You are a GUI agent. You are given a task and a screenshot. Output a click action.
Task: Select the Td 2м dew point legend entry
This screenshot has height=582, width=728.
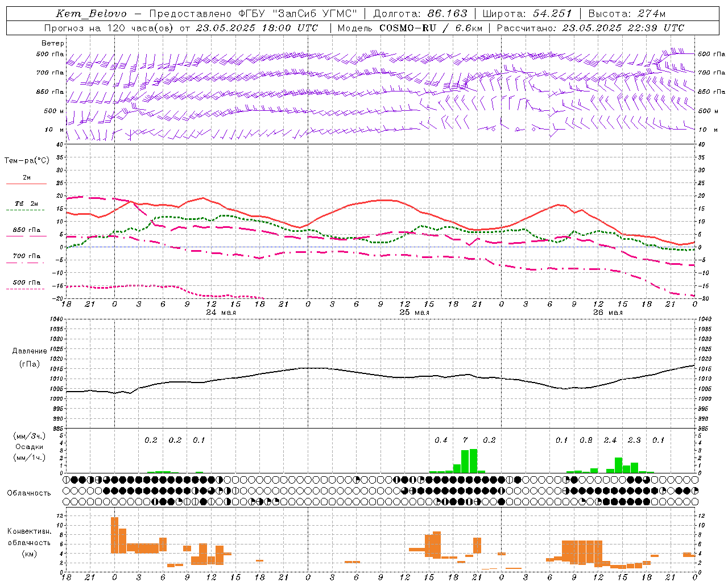(x=26, y=203)
